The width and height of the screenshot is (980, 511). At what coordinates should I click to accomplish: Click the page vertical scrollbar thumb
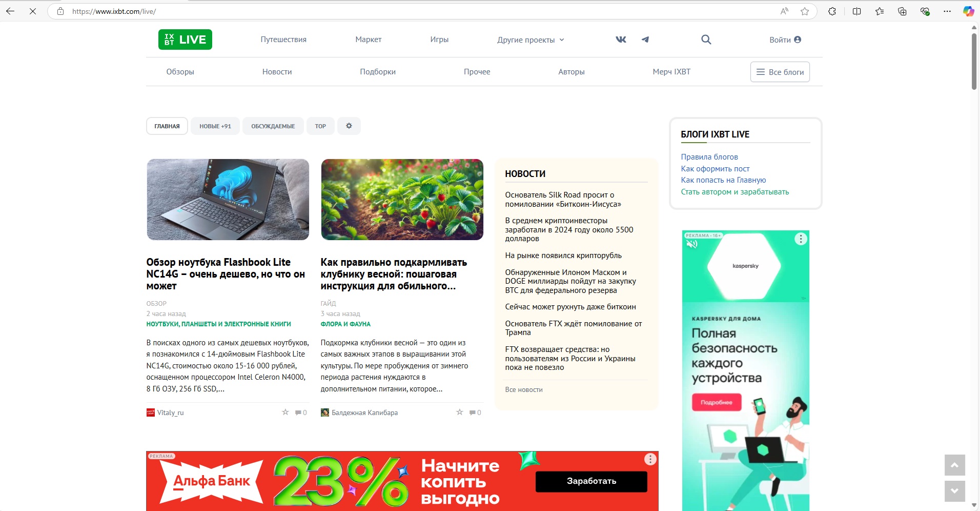tap(974, 62)
